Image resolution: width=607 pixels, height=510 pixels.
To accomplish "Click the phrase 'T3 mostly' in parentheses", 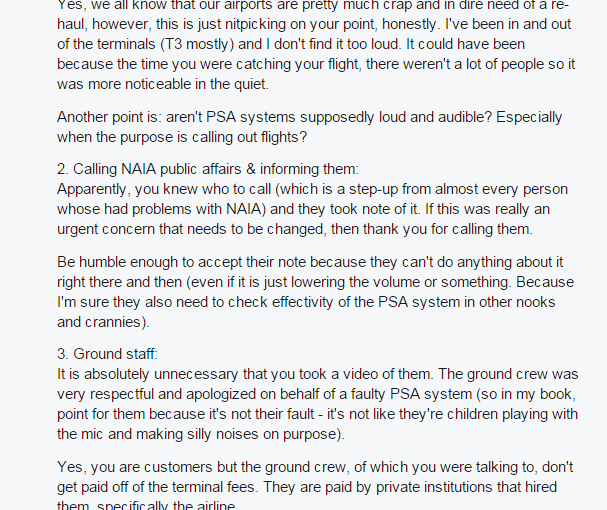I will pos(197,44).
